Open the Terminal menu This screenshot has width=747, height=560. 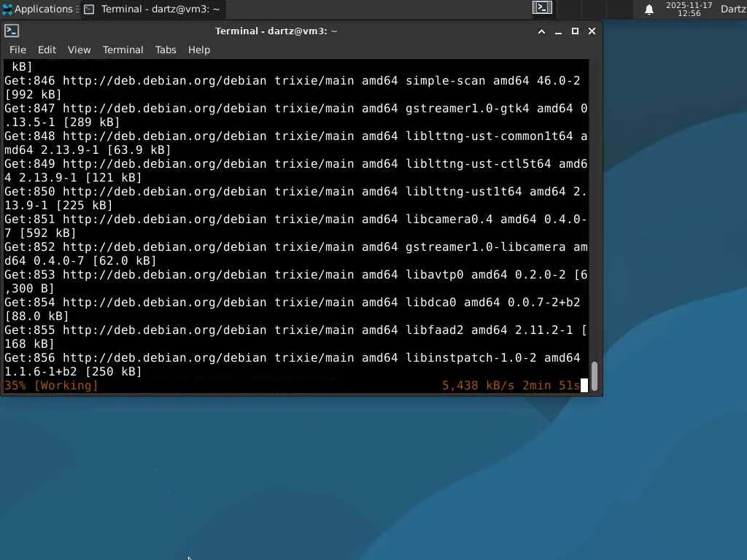(x=123, y=50)
